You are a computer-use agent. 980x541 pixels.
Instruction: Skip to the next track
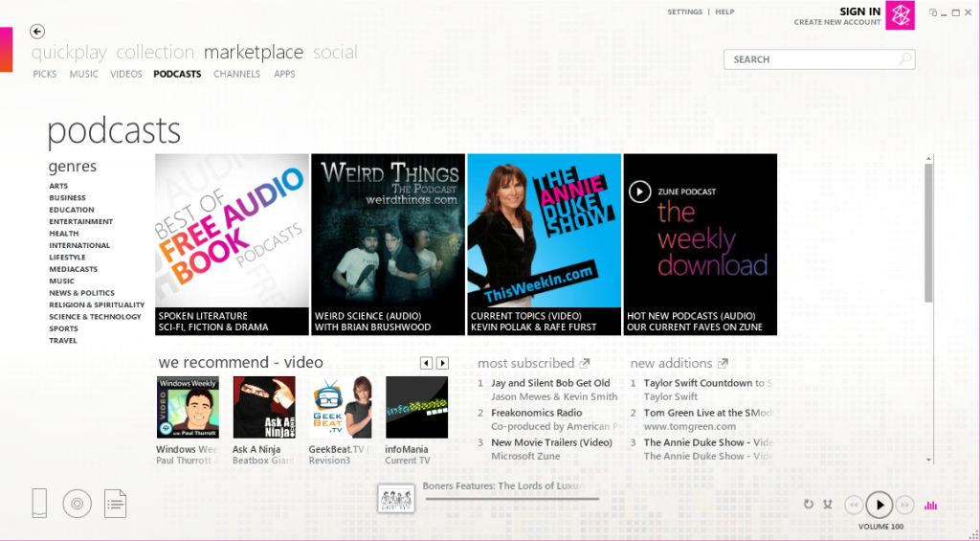click(x=904, y=505)
